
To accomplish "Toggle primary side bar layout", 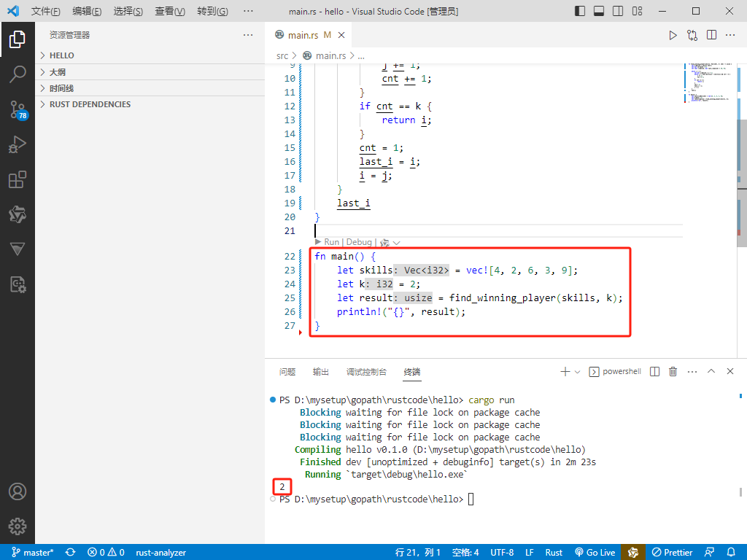I will pyautogui.click(x=580, y=11).
